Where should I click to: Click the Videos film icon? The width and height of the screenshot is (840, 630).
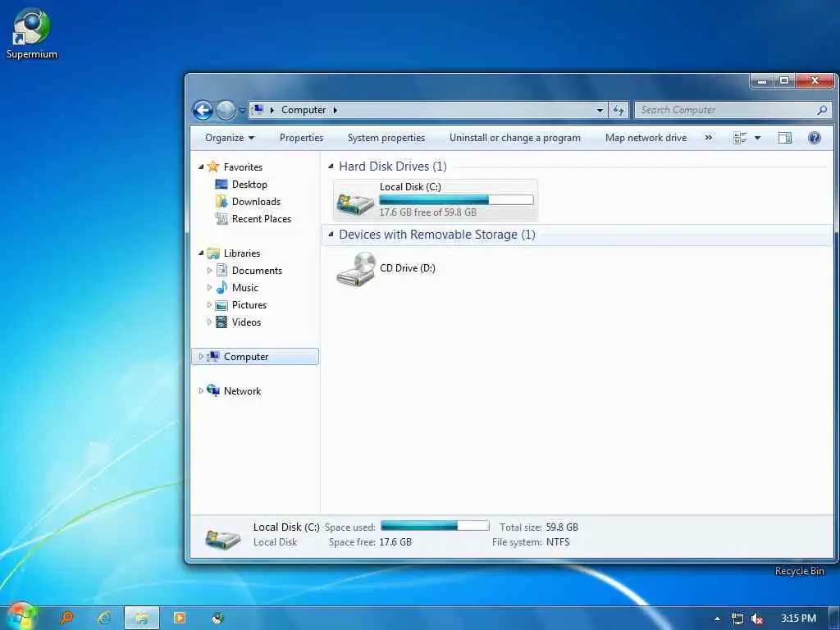221,322
